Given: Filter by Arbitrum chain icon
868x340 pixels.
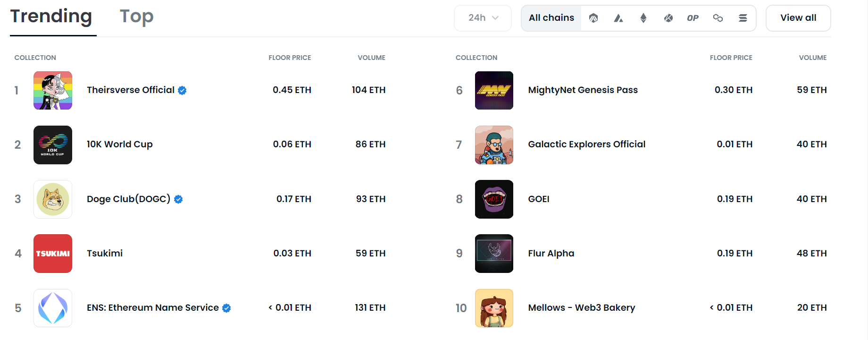Looking at the screenshot, I should pyautogui.click(x=593, y=18).
